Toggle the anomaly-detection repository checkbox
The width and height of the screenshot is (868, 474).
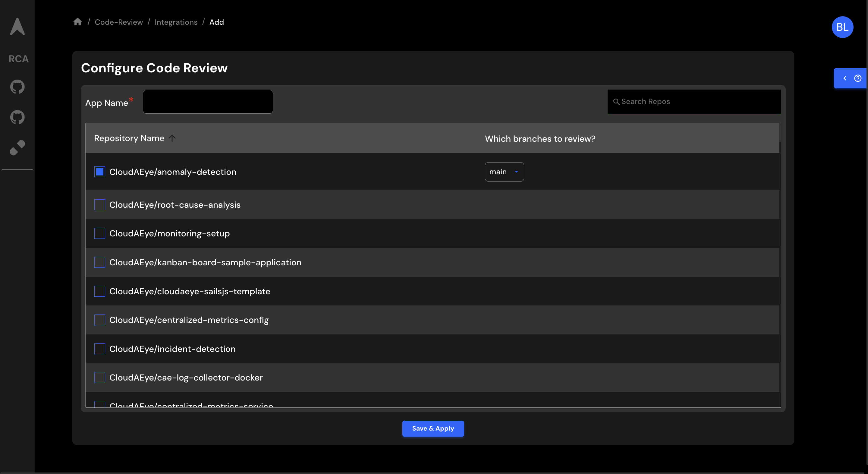[99, 172]
